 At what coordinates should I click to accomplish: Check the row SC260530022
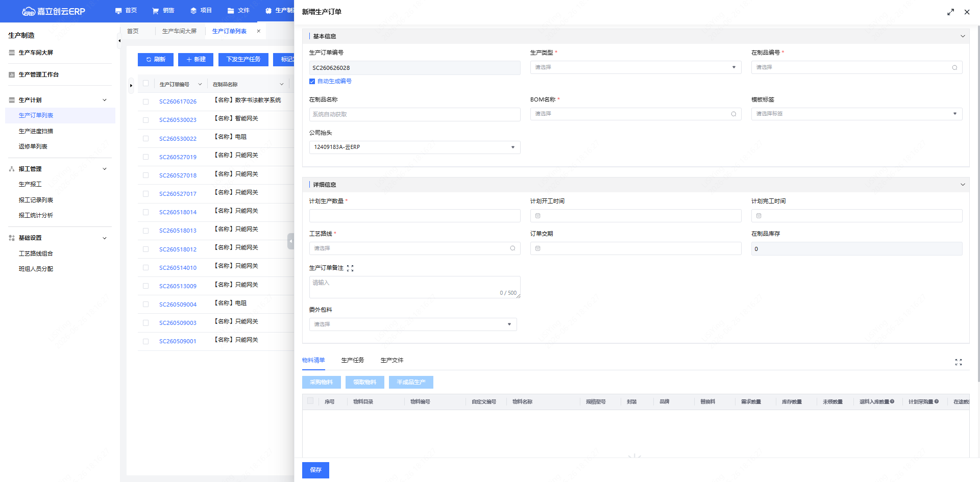pyautogui.click(x=146, y=139)
